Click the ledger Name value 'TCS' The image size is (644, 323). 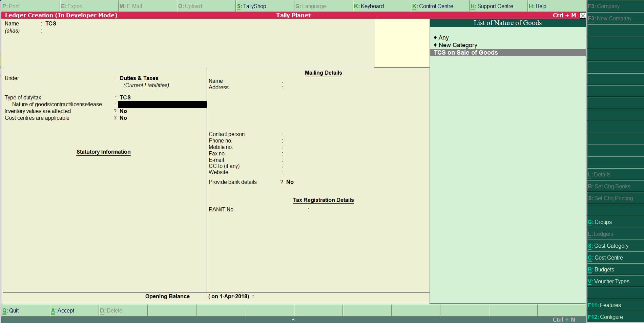pyautogui.click(x=51, y=23)
